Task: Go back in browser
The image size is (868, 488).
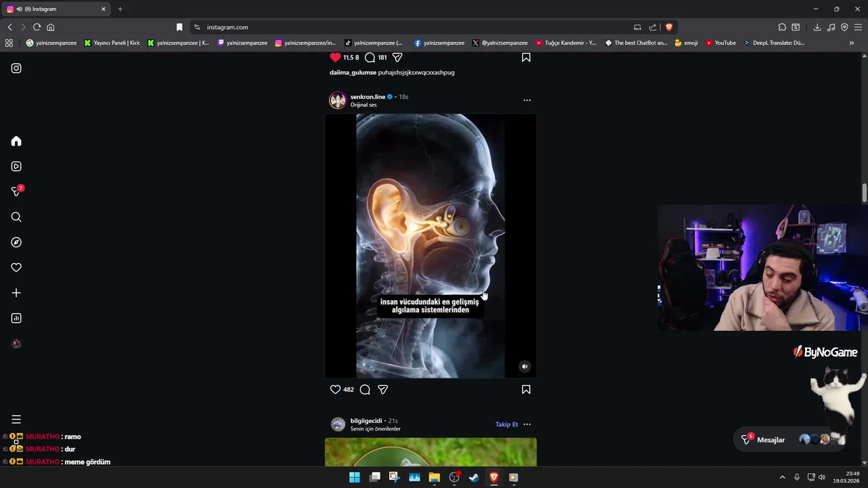Action: click(x=9, y=27)
